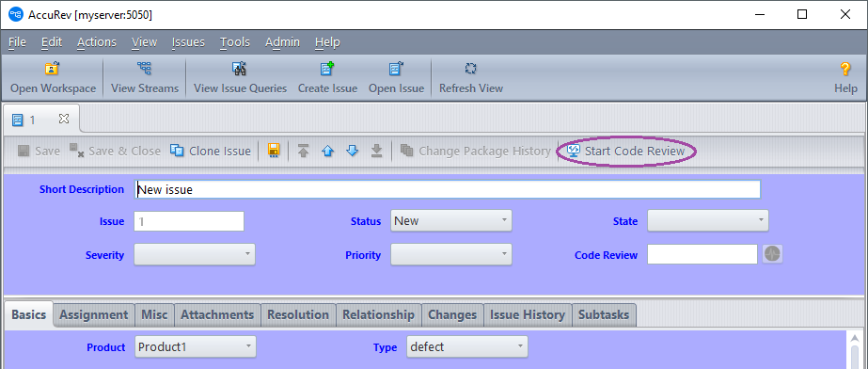Click the Open Workspace toolbar icon
The width and height of the screenshot is (868, 369).
click(53, 69)
